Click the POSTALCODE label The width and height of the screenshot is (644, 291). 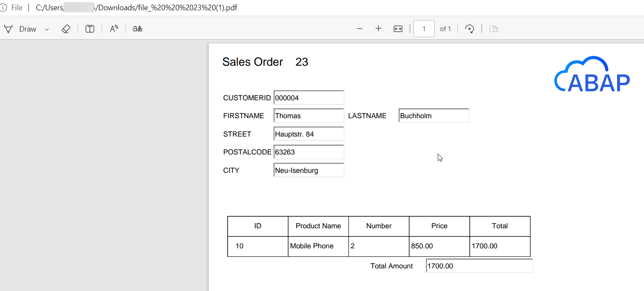[x=247, y=152]
